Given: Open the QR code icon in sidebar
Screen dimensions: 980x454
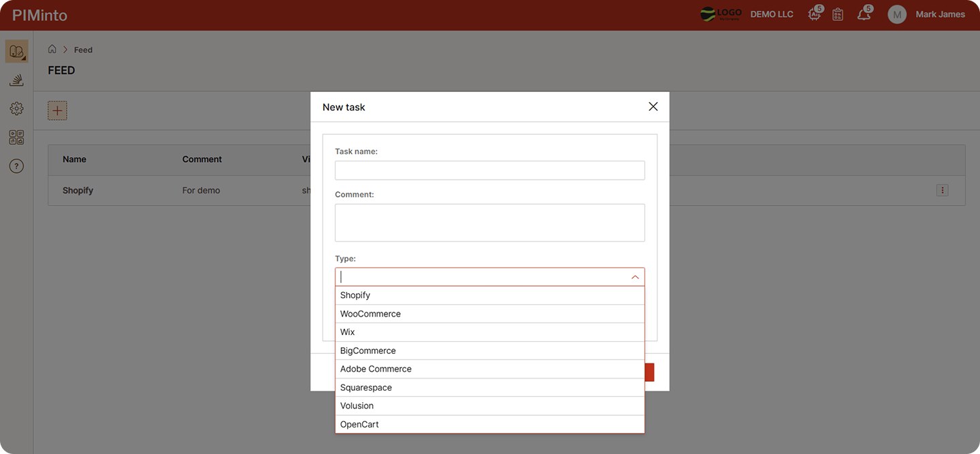Looking at the screenshot, I should tap(17, 137).
